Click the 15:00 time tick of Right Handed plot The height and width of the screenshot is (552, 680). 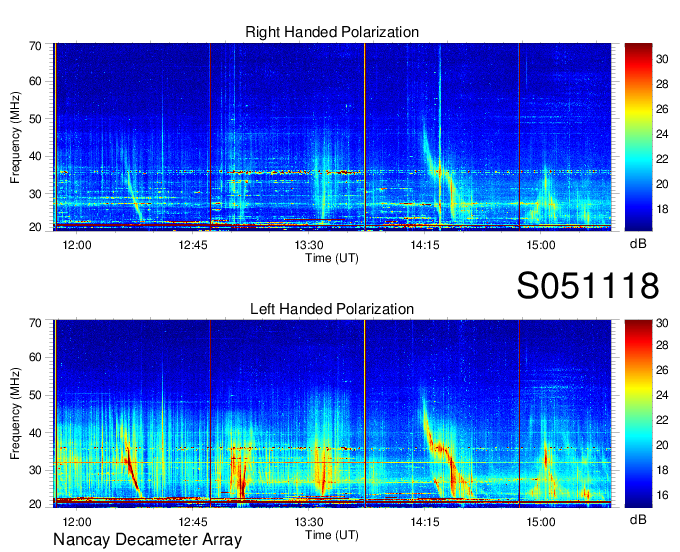(541, 245)
